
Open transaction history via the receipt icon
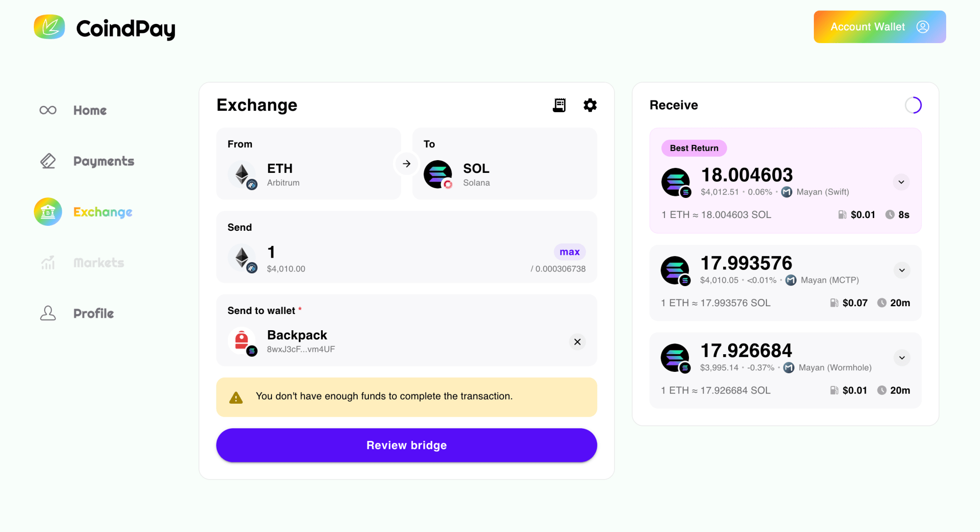click(559, 104)
